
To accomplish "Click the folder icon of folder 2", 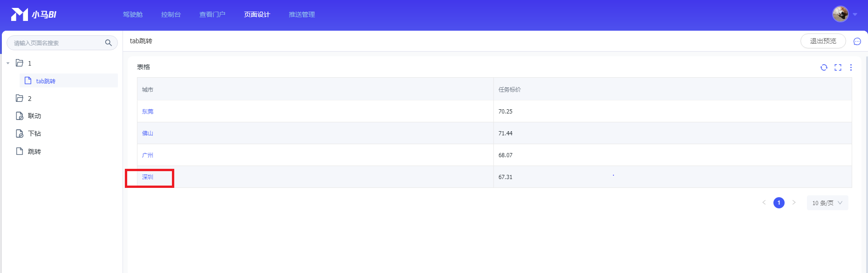I will tap(20, 98).
